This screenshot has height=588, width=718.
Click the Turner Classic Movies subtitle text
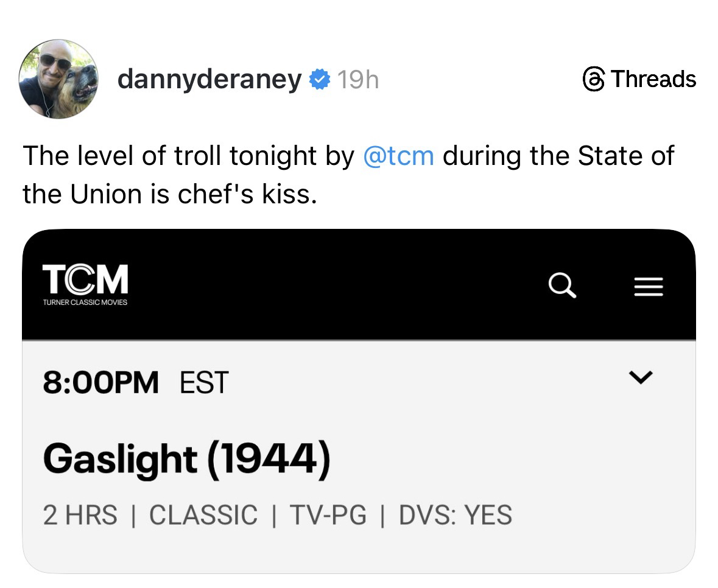(85, 303)
